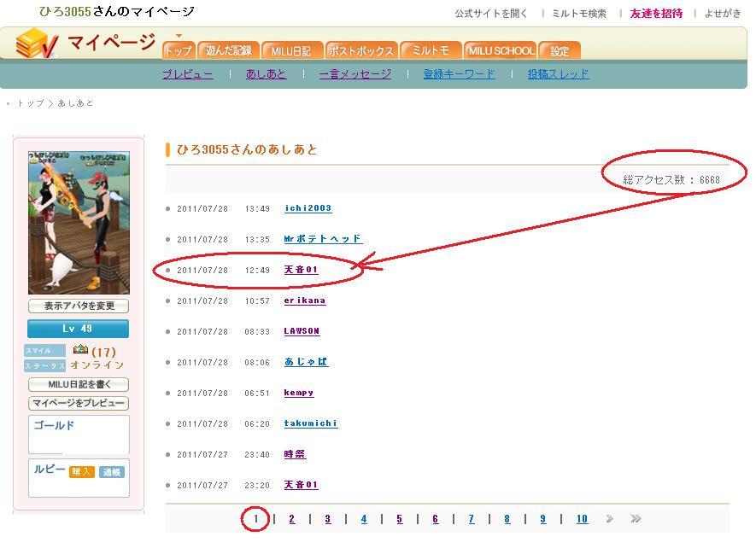Open the 遊んだ記録 tab

point(227,51)
